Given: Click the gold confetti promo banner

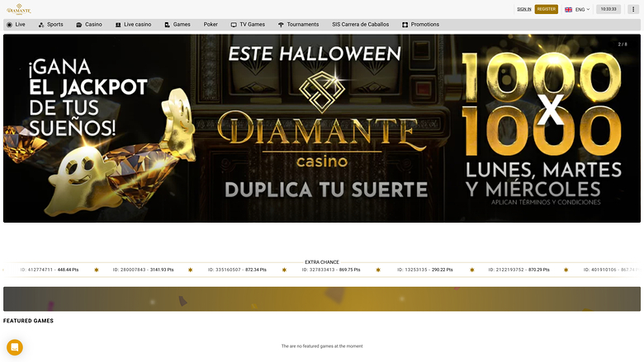Looking at the screenshot, I should 322,299.
